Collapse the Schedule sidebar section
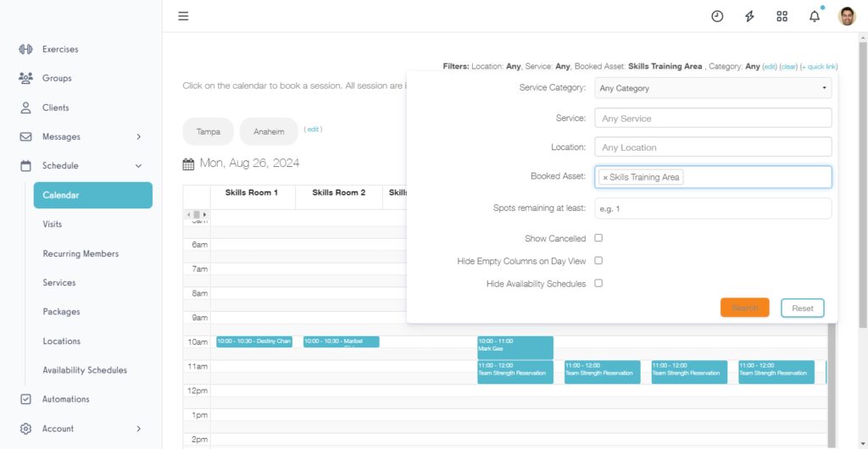 138,166
